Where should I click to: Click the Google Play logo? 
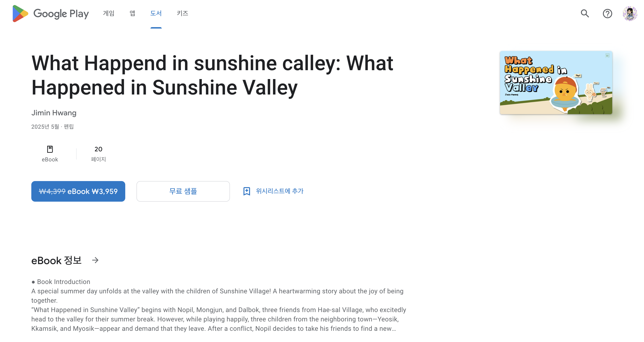click(x=50, y=14)
